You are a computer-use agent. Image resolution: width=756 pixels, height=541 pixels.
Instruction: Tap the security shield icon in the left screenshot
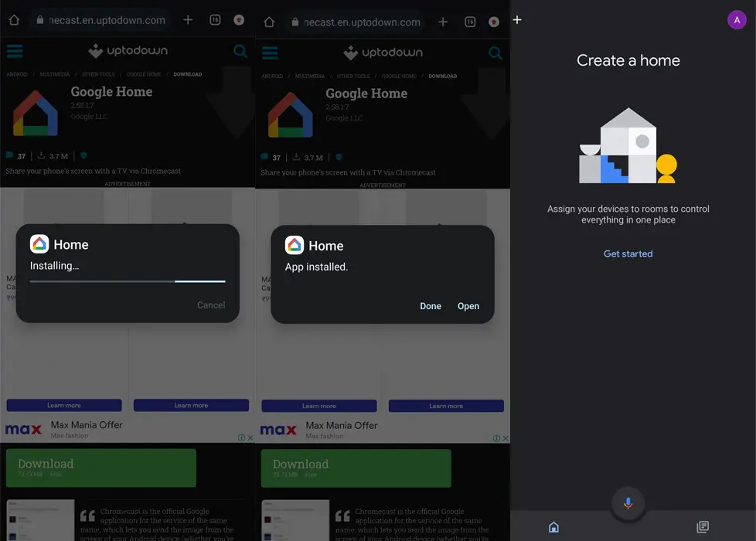click(83, 155)
